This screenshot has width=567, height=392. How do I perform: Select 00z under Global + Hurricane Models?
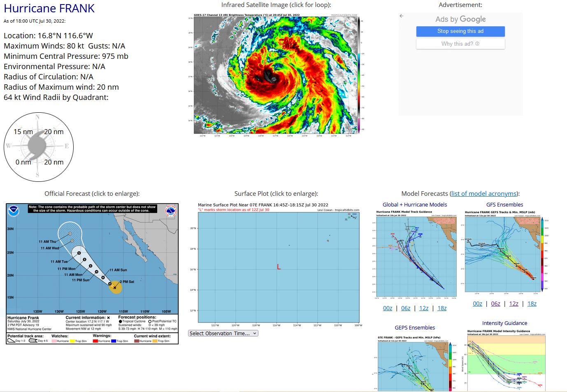pos(388,308)
